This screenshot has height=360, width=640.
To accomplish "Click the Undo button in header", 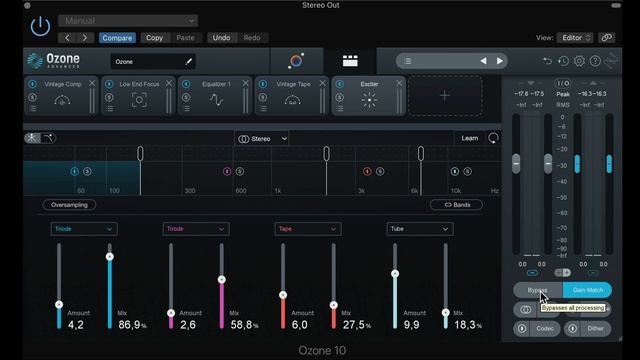I will point(221,38).
